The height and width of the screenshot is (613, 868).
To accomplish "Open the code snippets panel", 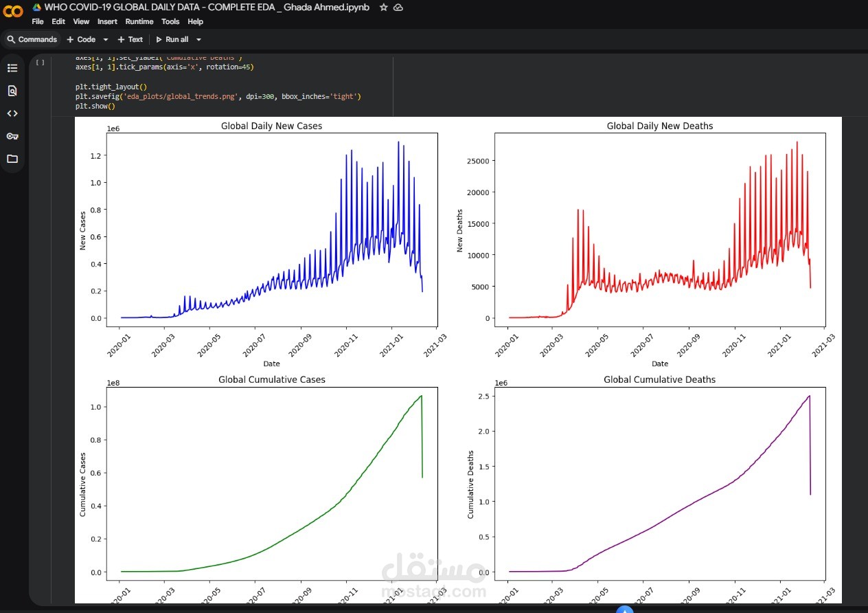I will [x=12, y=113].
